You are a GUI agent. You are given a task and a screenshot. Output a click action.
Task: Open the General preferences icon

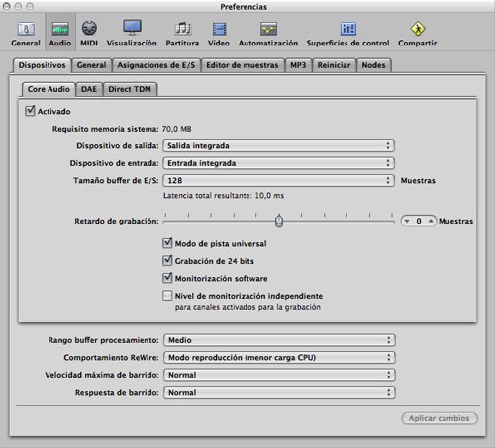[26, 30]
